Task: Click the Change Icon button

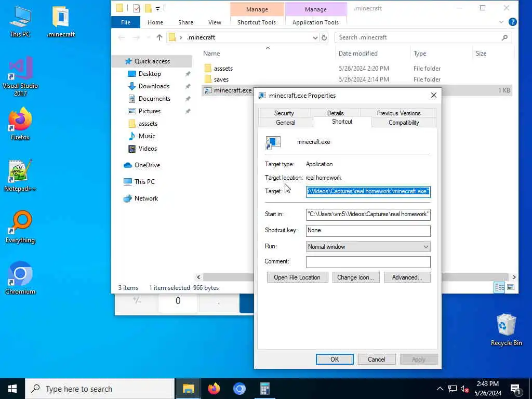Action: [355, 277]
